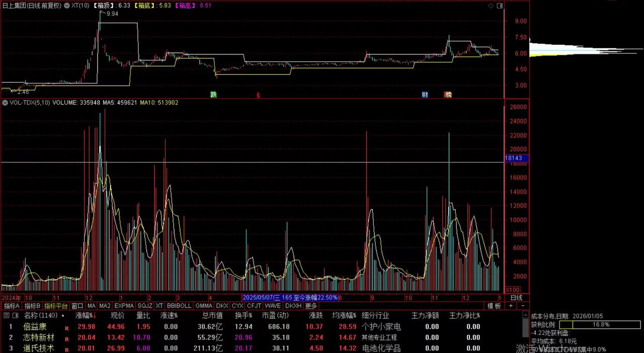Sort by the 市盈(动) column header
Image resolution: width=644 pixels, height=353 pixels.
tap(276, 315)
